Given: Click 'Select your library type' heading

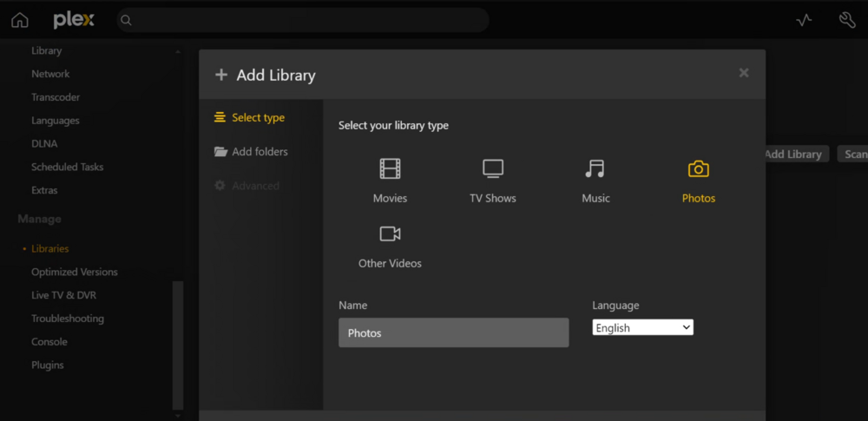Looking at the screenshot, I should click(x=393, y=126).
